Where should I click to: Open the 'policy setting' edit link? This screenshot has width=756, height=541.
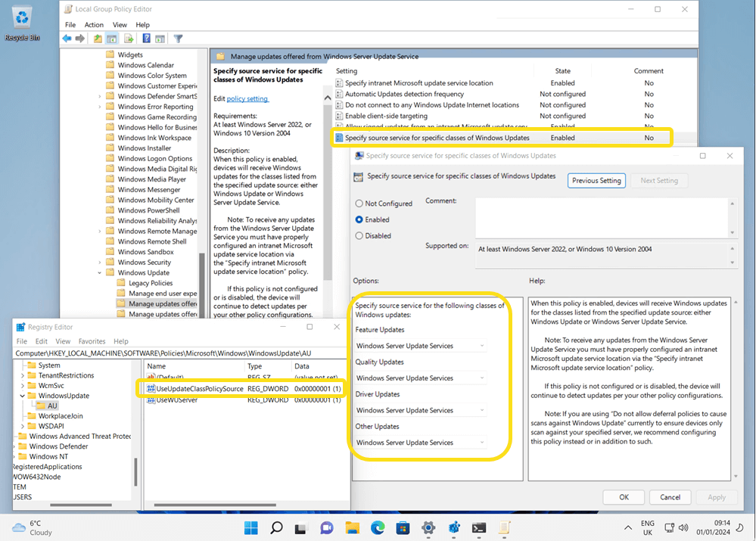247,98
